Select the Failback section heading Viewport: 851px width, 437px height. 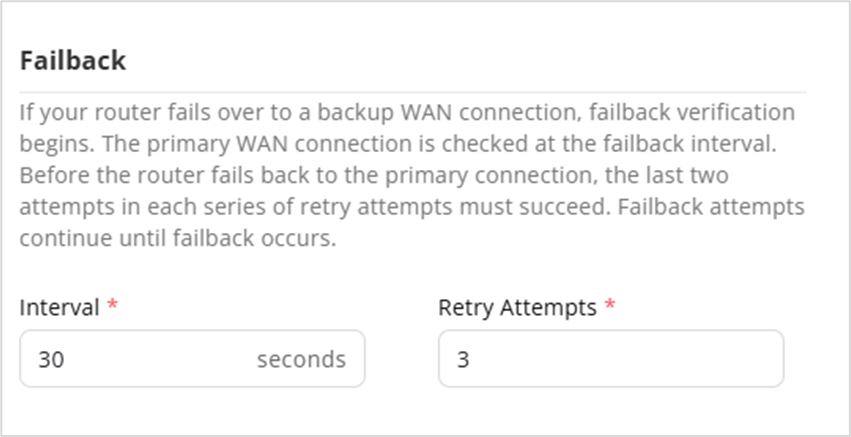[73, 61]
